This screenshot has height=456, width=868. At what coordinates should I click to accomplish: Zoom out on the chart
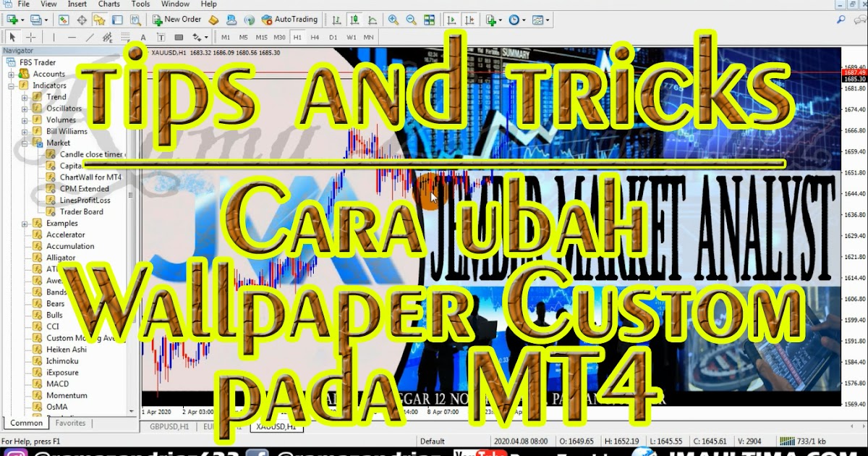pos(411,20)
